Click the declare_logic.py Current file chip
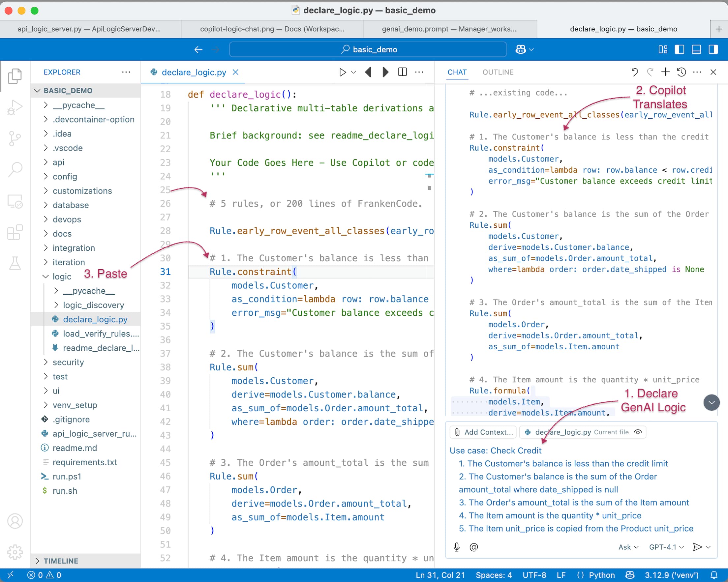 click(x=582, y=432)
